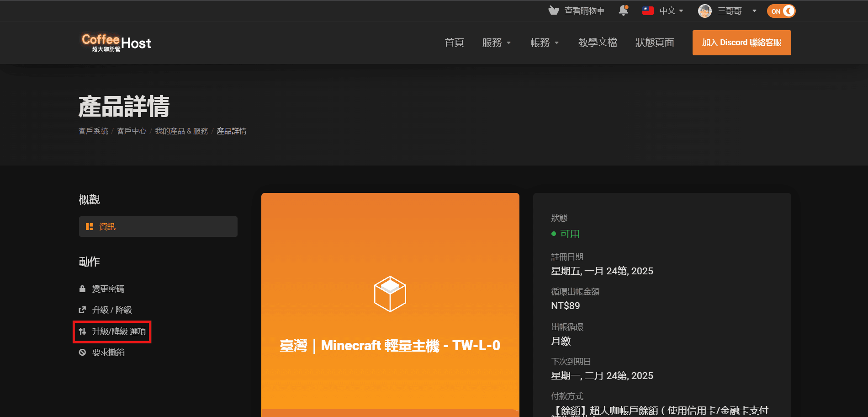Screen dimensions: 868x417
Task: Click the 月繳 billing cycle value
Action: 561,341
